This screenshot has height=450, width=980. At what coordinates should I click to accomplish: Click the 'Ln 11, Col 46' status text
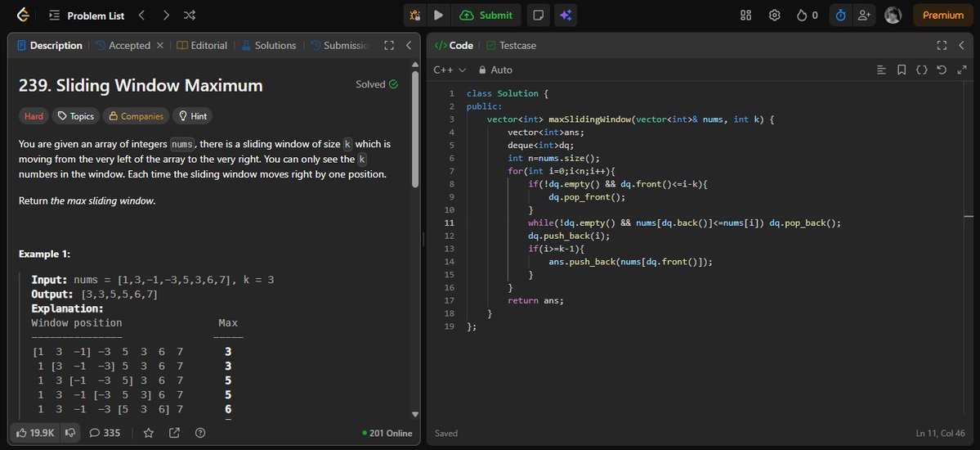coord(942,433)
